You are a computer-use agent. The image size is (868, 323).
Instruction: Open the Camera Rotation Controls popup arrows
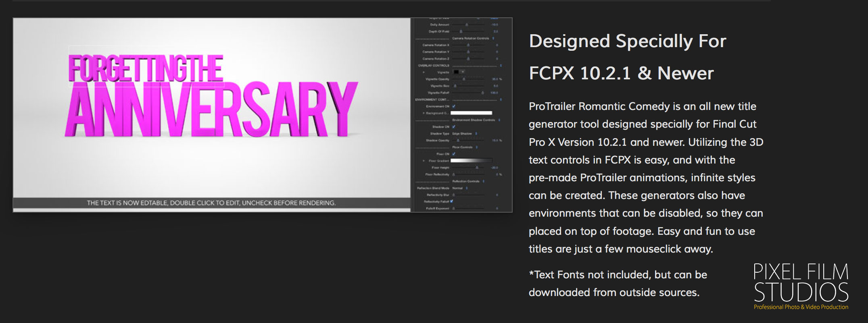click(x=493, y=38)
